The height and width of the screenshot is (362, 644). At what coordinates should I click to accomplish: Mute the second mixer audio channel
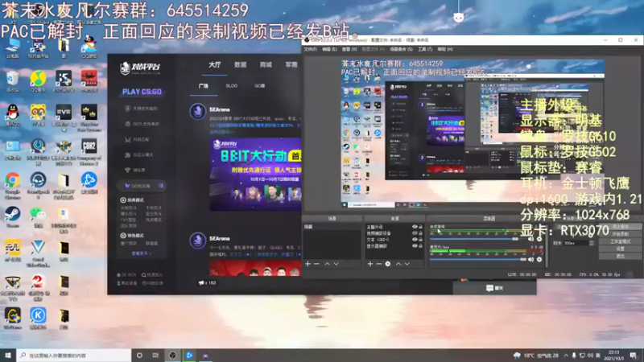530,259
